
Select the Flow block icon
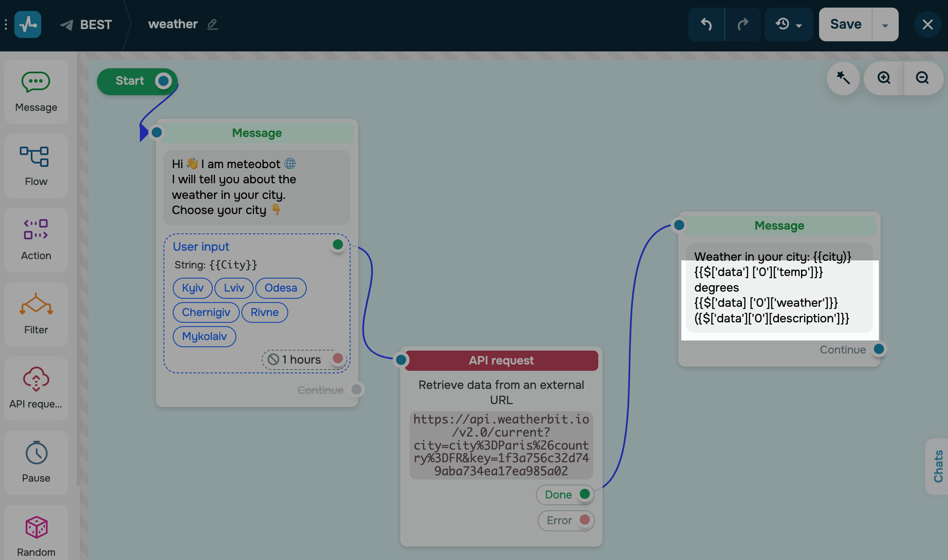pos(35,157)
